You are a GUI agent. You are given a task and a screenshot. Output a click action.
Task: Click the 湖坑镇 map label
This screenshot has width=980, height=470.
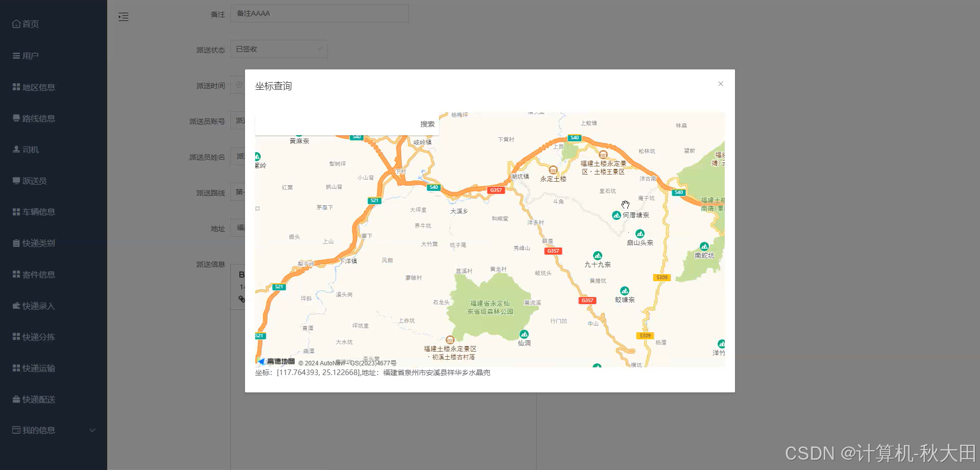point(520,177)
